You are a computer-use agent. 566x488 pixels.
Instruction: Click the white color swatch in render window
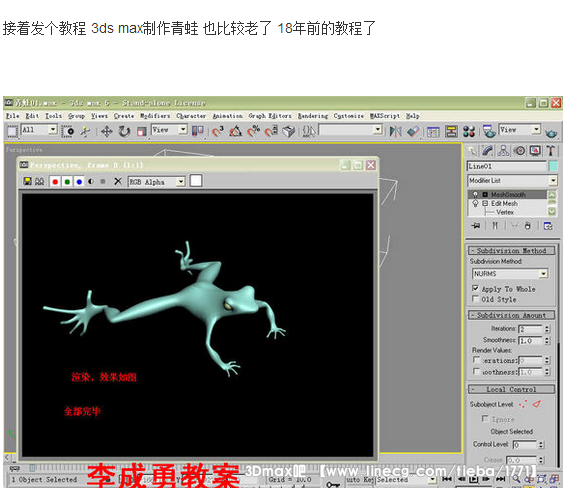[196, 181]
